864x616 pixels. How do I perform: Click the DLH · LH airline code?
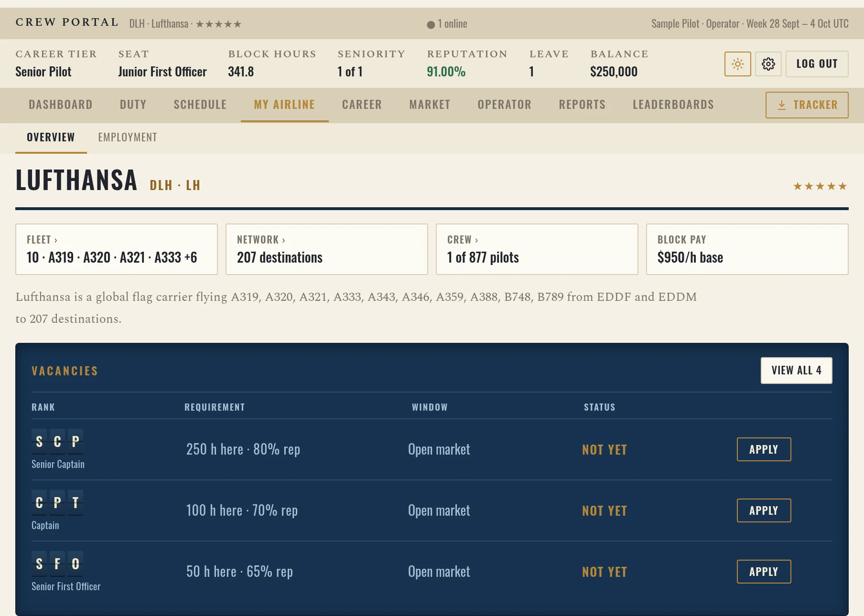click(175, 185)
